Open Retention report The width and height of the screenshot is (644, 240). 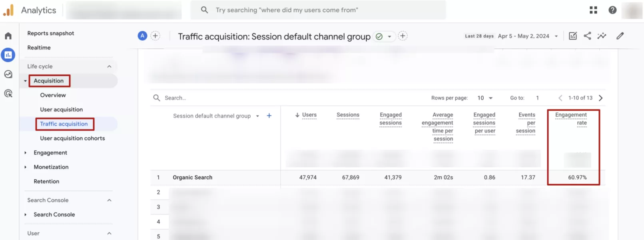pos(46,181)
